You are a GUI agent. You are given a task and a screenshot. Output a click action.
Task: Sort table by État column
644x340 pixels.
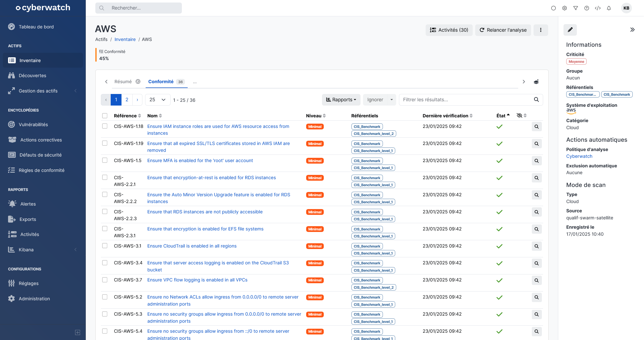503,116
